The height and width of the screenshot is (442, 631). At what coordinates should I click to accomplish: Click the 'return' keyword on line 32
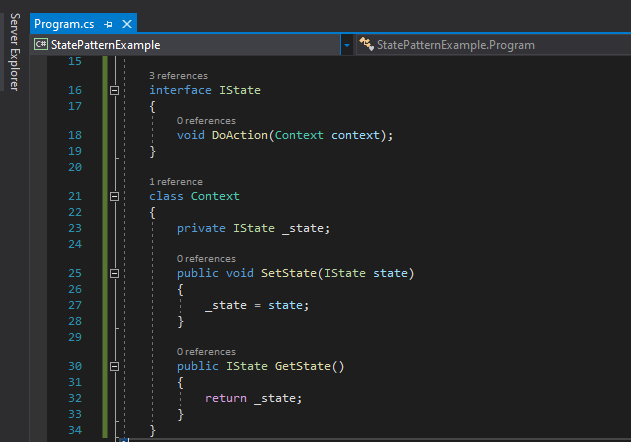point(226,399)
